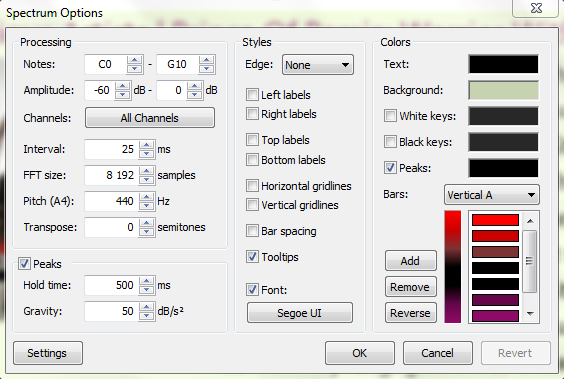Enable Horizontal gridlines option
This screenshot has height=379, width=564.
(x=252, y=186)
